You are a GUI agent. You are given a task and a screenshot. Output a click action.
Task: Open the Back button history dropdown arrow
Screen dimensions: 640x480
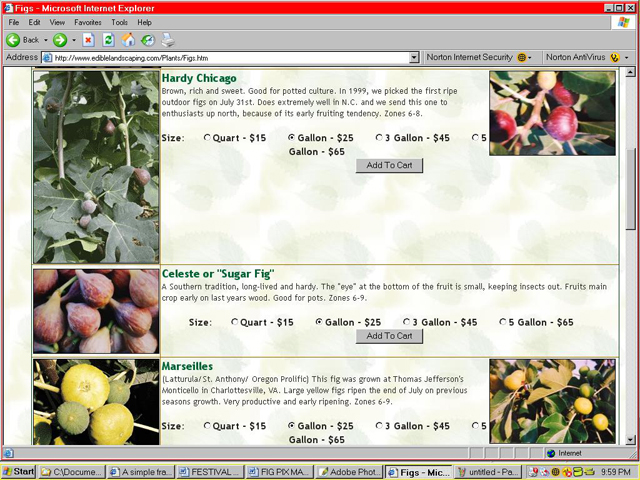[46, 40]
